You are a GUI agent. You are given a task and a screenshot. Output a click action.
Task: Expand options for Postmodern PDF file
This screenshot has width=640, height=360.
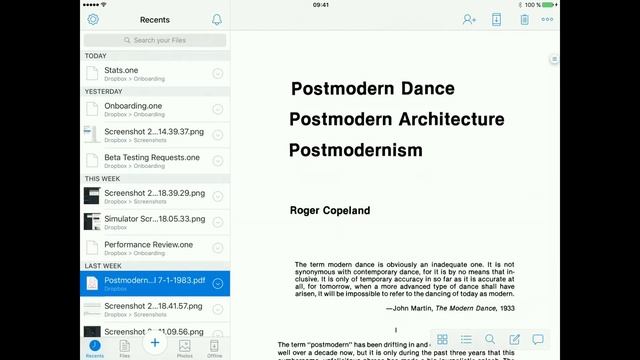[x=218, y=283]
